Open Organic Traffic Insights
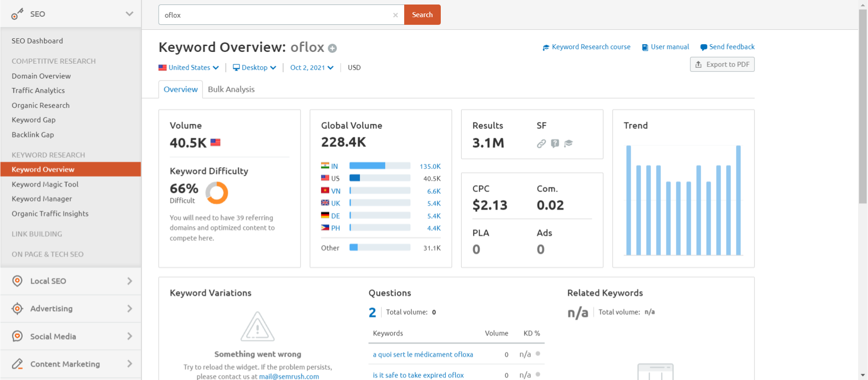This screenshot has width=868, height=380. [x=50, y=214]
